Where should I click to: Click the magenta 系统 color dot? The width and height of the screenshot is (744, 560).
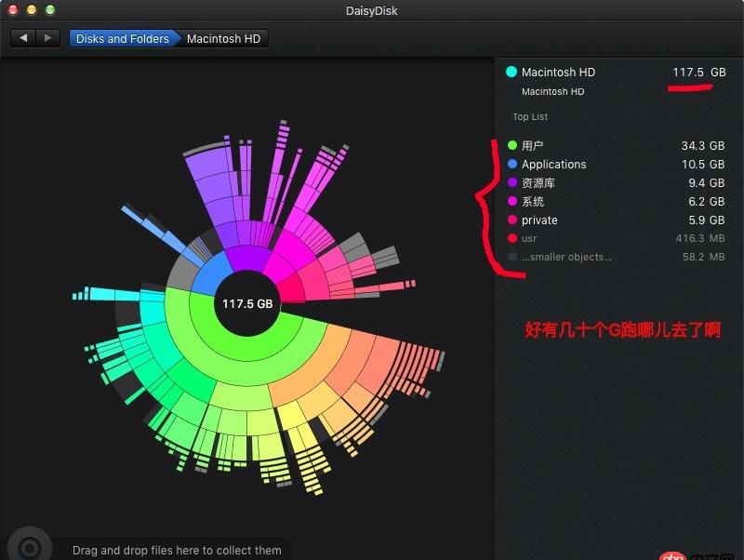(x=512, y=201)
